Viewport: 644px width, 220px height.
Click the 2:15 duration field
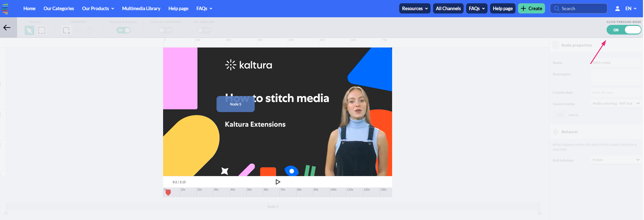click(560, 115)
